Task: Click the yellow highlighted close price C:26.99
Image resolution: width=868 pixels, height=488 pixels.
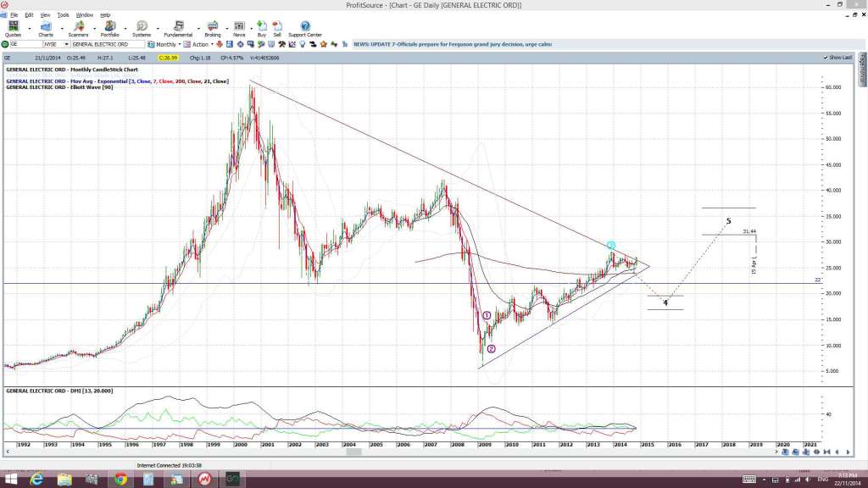Action: pos(168,58)
